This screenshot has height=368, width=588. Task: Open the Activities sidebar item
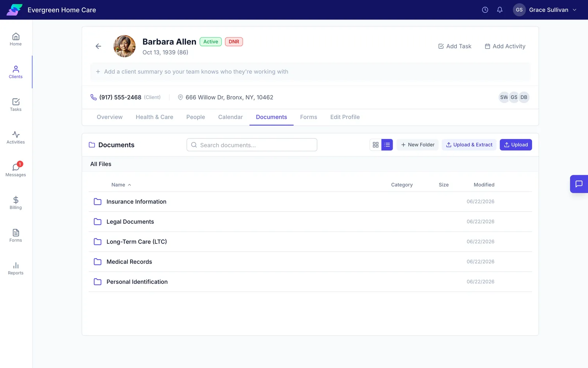point(15,138)
